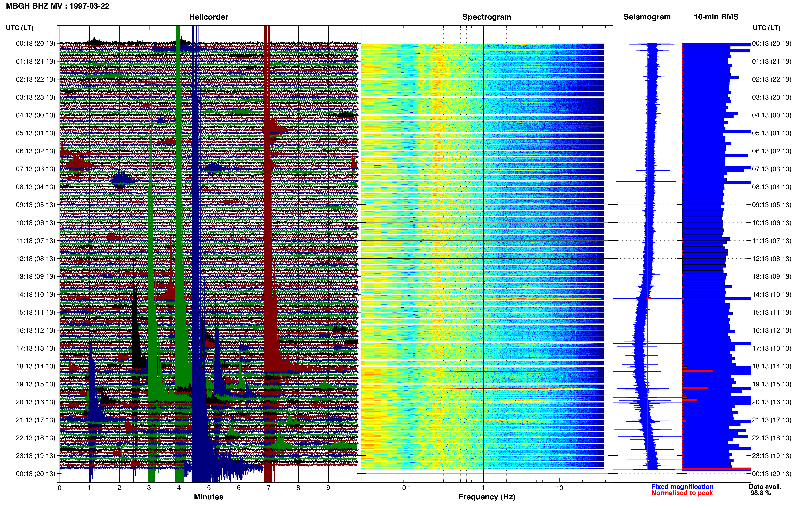Click left time label '06:13 (02:13)'
Image resolution: width=812 pixels, height=508 pixels.
click(x=36, y=151)
